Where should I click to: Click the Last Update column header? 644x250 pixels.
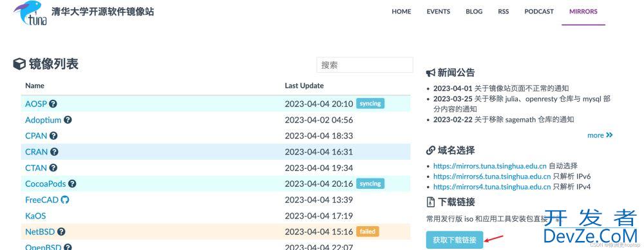[304, 86]
